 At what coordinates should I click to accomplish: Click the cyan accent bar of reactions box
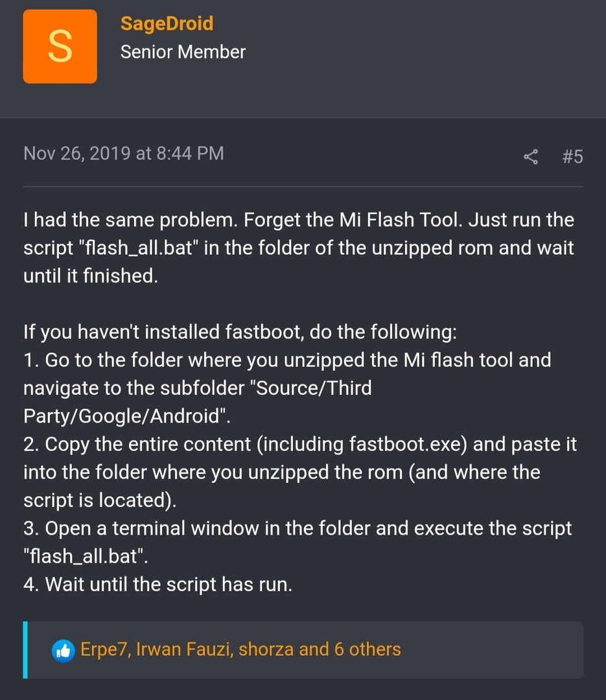click(x=25, y=650)
